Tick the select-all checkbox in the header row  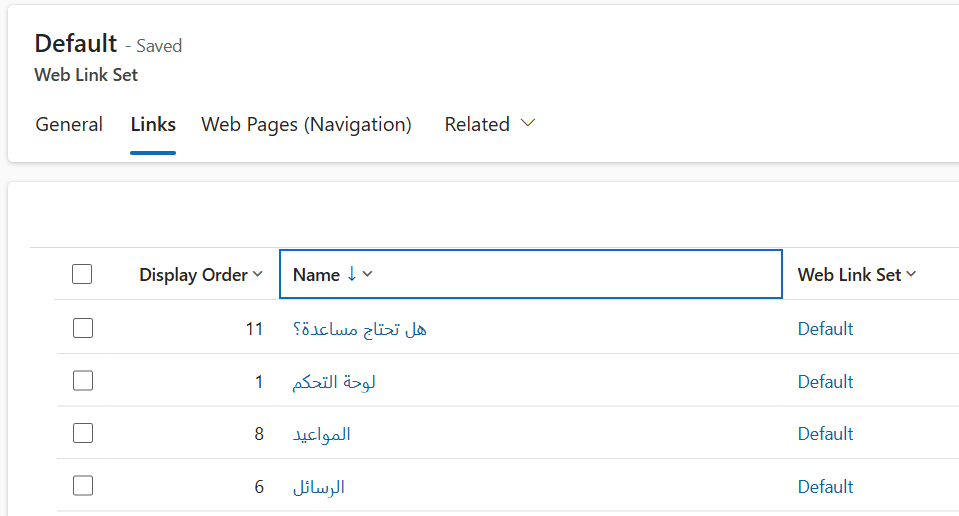pyautogui.click(x=83, y=274)
